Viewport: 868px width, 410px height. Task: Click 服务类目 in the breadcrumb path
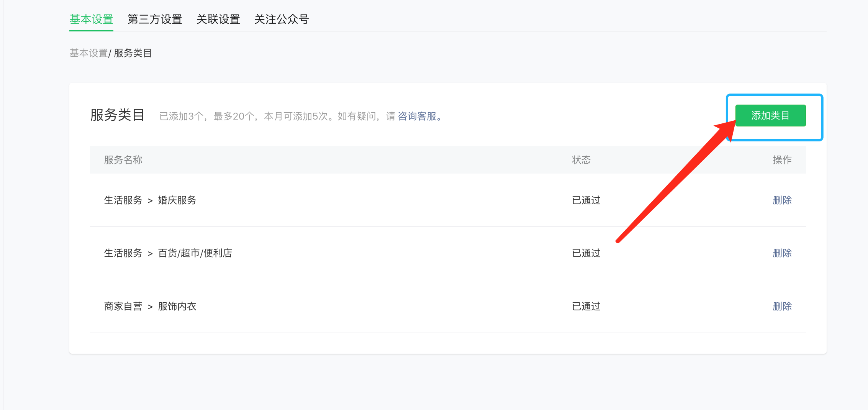(x=133, y=53)
